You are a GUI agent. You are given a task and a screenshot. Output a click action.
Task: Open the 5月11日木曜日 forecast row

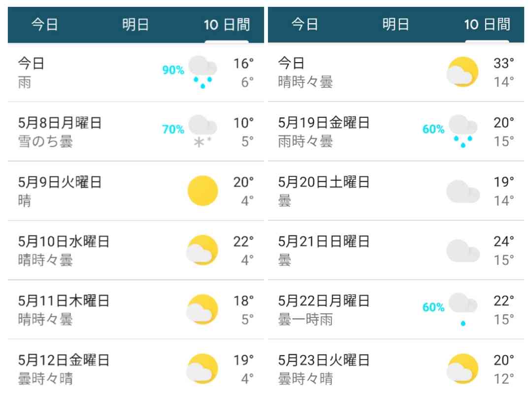click(136, 309)
